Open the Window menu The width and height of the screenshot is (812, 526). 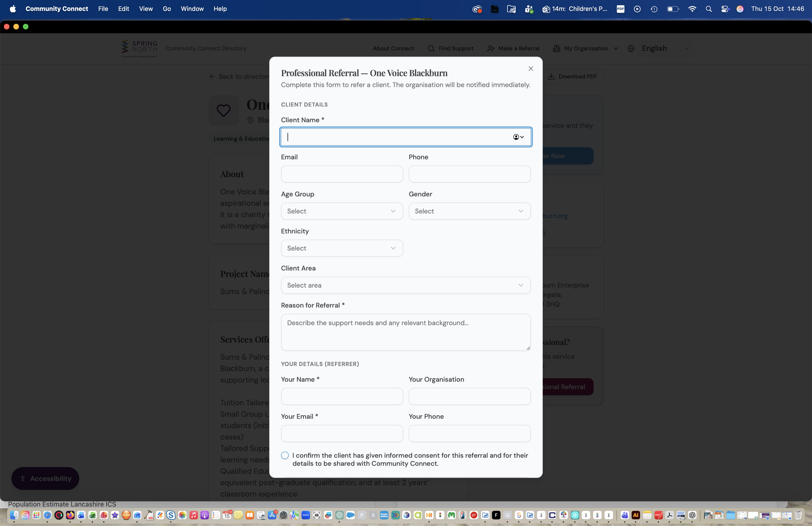click(x=192, y=9)
